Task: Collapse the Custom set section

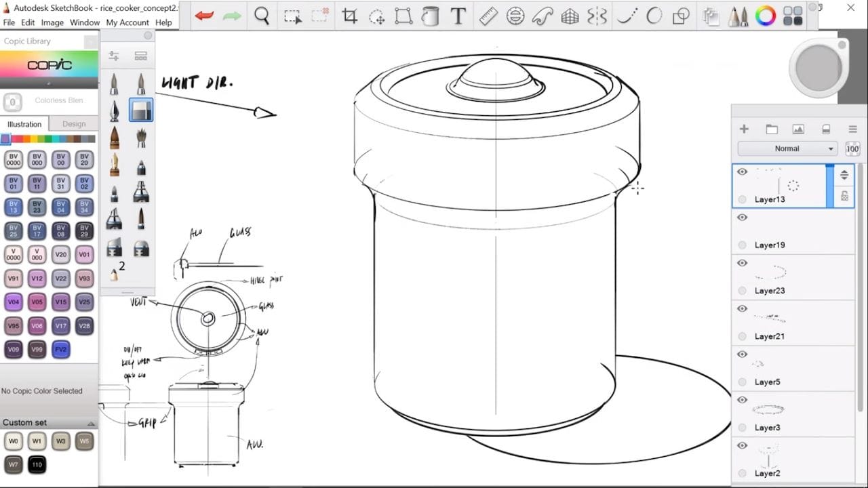Action: click(x=91, y=423)
